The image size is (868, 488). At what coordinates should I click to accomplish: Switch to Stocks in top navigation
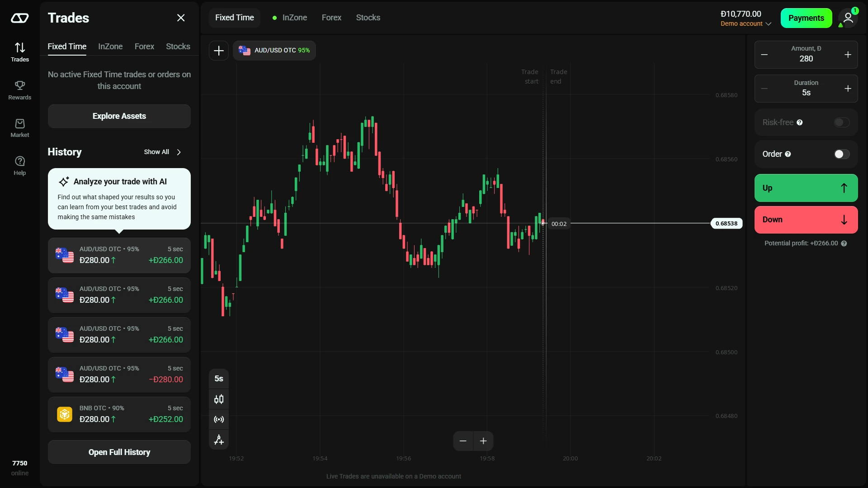(368, 18)
